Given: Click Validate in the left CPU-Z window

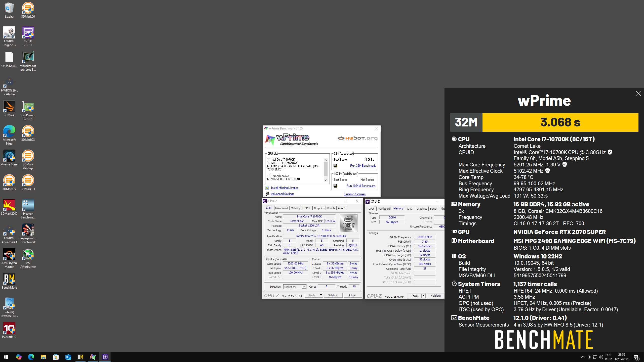Looking at the screenshot, I should pos(333,295).
